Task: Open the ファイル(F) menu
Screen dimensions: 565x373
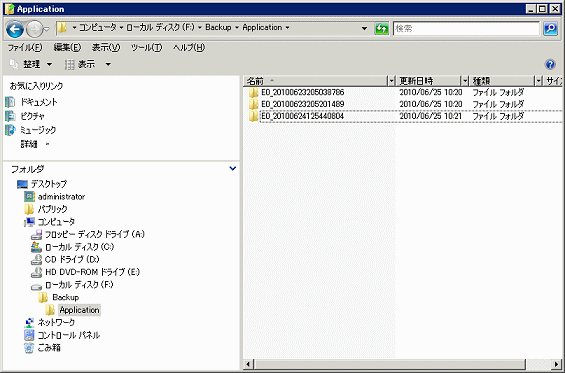Action: pyautogui.click(x=25, y=47)
